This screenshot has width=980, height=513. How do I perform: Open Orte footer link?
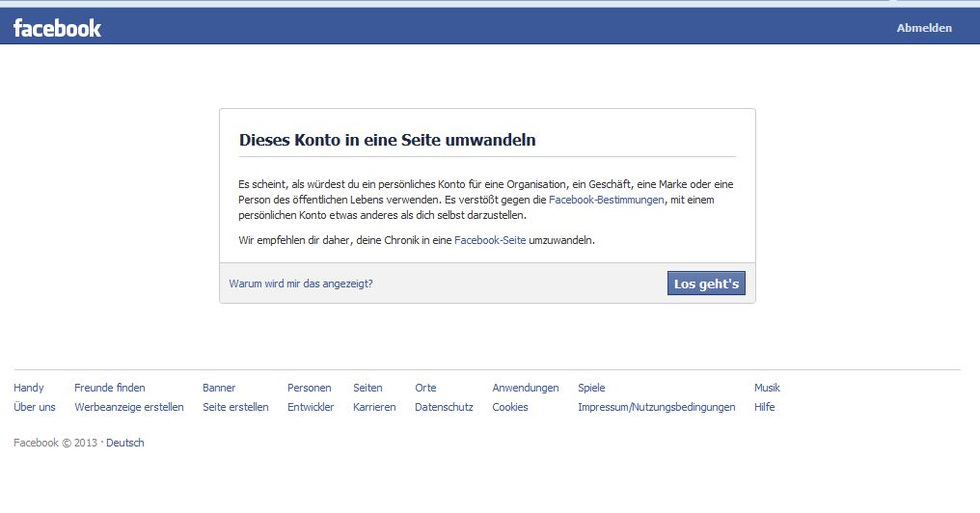[425, 388]
